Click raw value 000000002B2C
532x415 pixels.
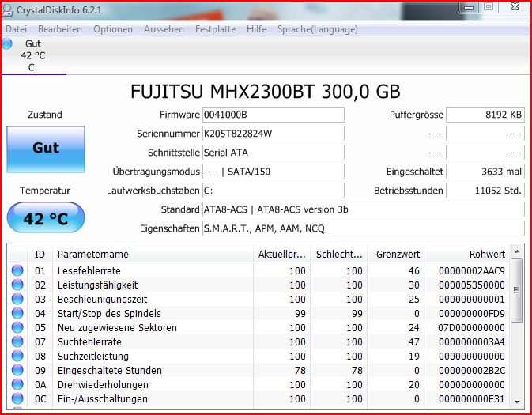(x=472, y=370)
